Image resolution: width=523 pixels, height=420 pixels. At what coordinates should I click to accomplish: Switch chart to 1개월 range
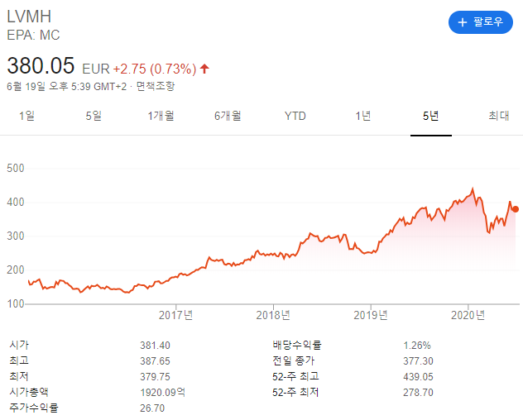tap(161, 116)
